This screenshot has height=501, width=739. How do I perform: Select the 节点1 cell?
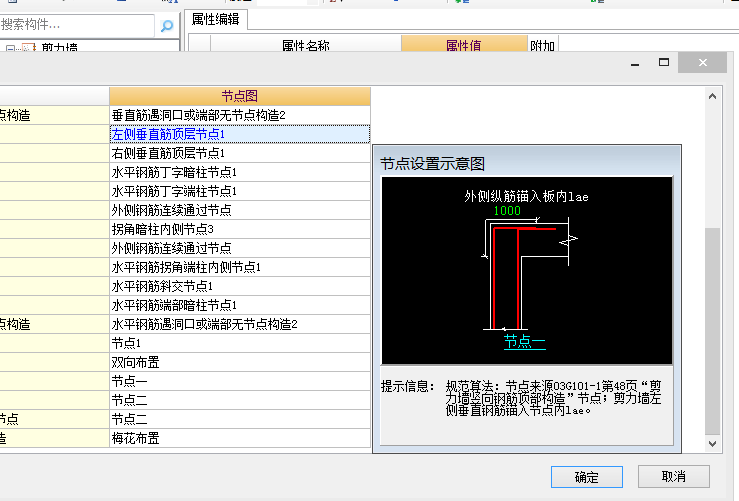tap(240, 343)
